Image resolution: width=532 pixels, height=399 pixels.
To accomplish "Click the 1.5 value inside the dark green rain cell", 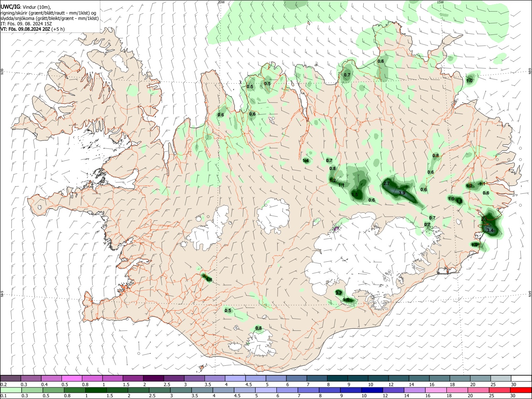I will pos(355,195).
